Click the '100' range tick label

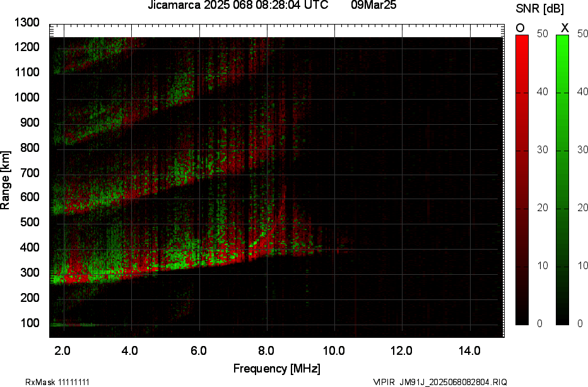pyautogui.click(x=30, y=323)
